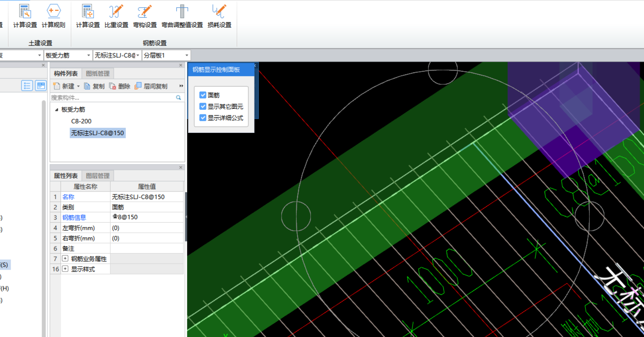The width and height of the screenshot is (644, 337).
Task: Close the leftmost navigation panel
Action: tap(43, 65)
